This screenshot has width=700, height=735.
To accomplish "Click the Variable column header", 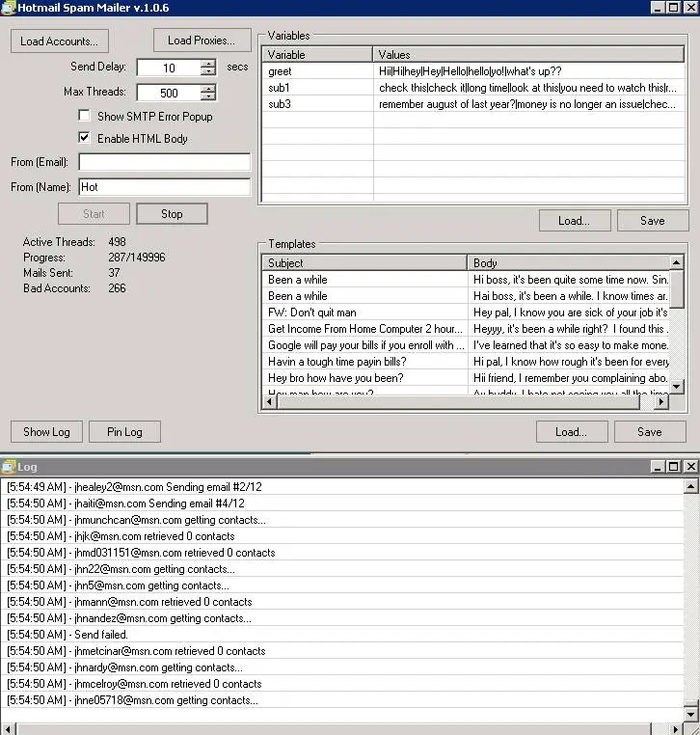I will tap(317, 54).
